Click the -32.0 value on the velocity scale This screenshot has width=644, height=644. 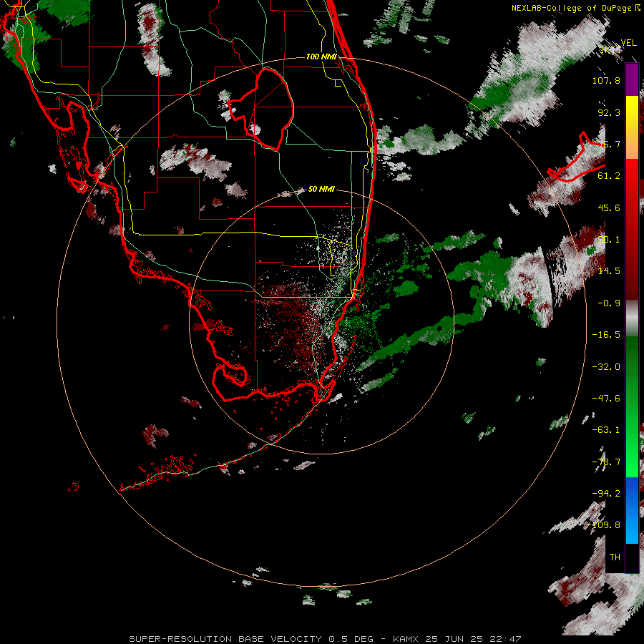point(606,367)
